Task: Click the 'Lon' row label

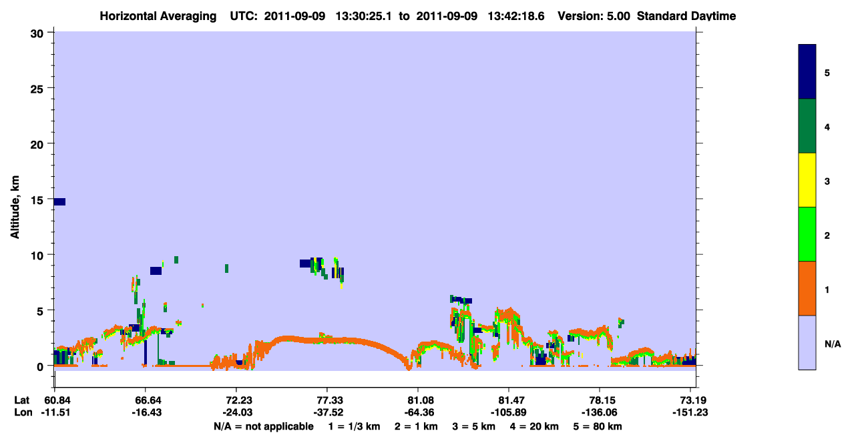Action: point(22,412)
